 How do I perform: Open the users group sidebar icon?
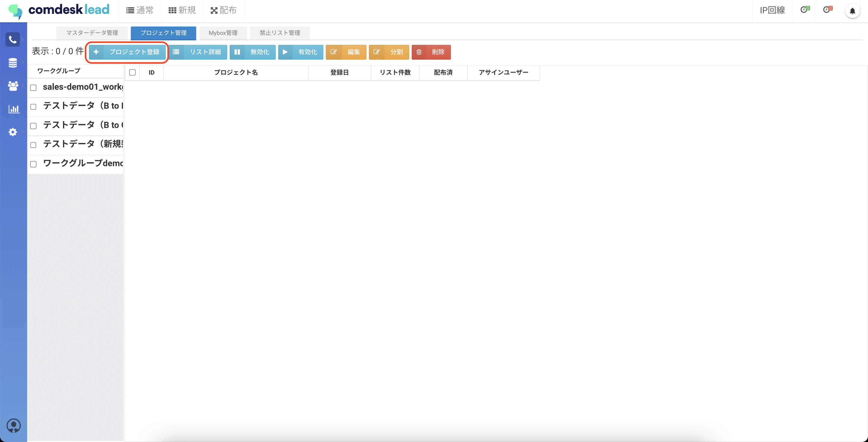pos(13,86)
